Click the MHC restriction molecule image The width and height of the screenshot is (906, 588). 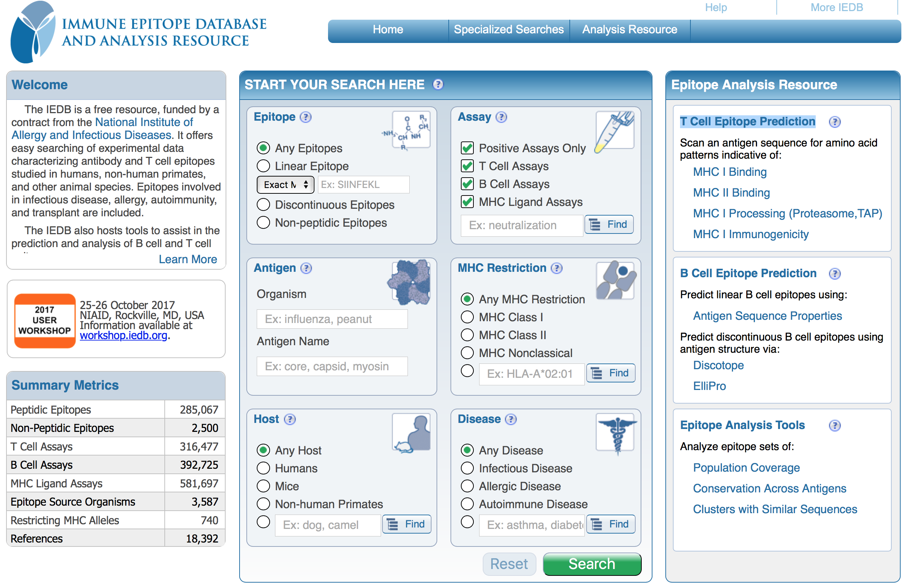[616, 281]
